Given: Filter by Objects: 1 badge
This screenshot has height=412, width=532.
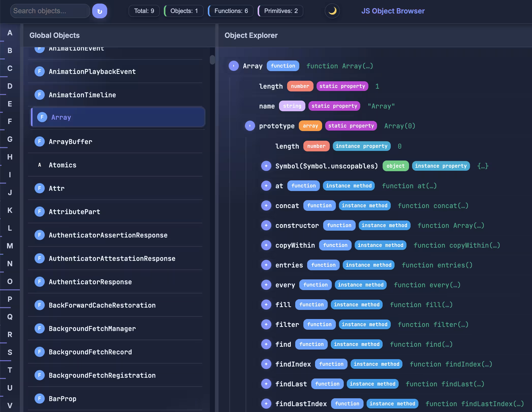Looking at the screenshot, I should click(184, 11).
